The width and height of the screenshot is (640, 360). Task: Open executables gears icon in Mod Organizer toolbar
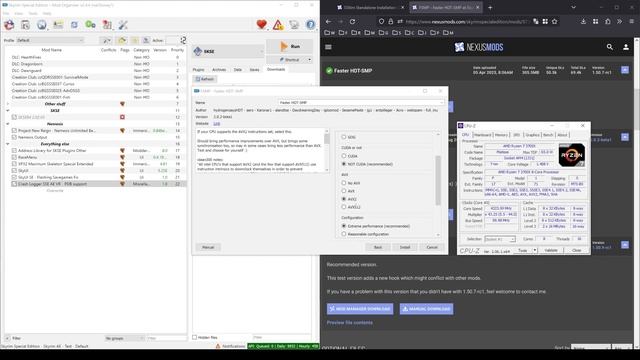91,25
